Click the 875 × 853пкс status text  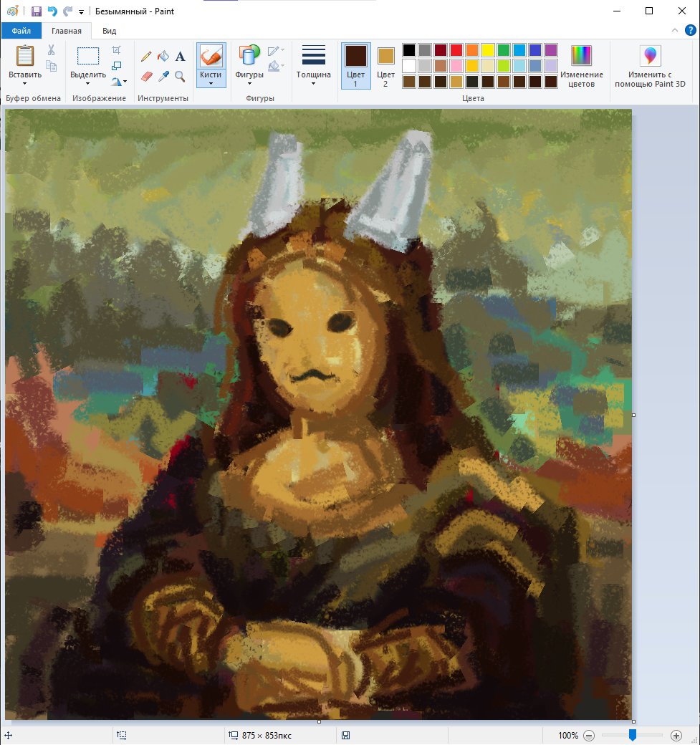267,736
